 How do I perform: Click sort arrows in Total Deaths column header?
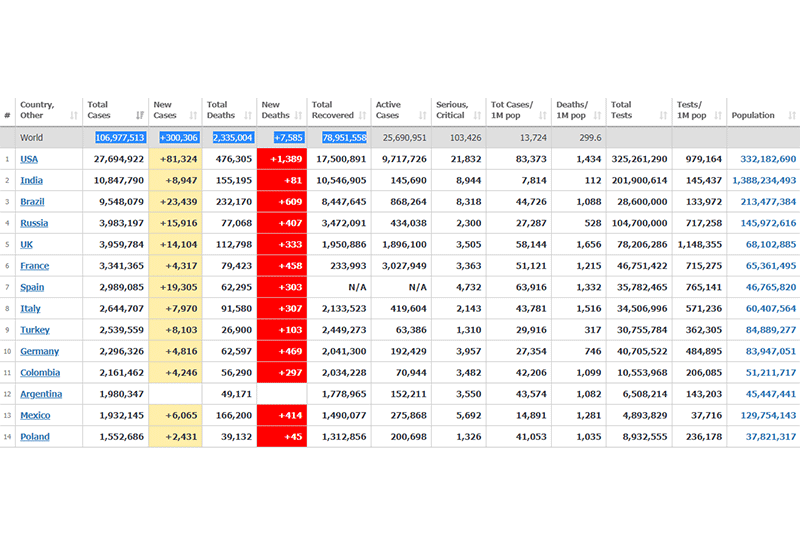[x=249, y=116]
